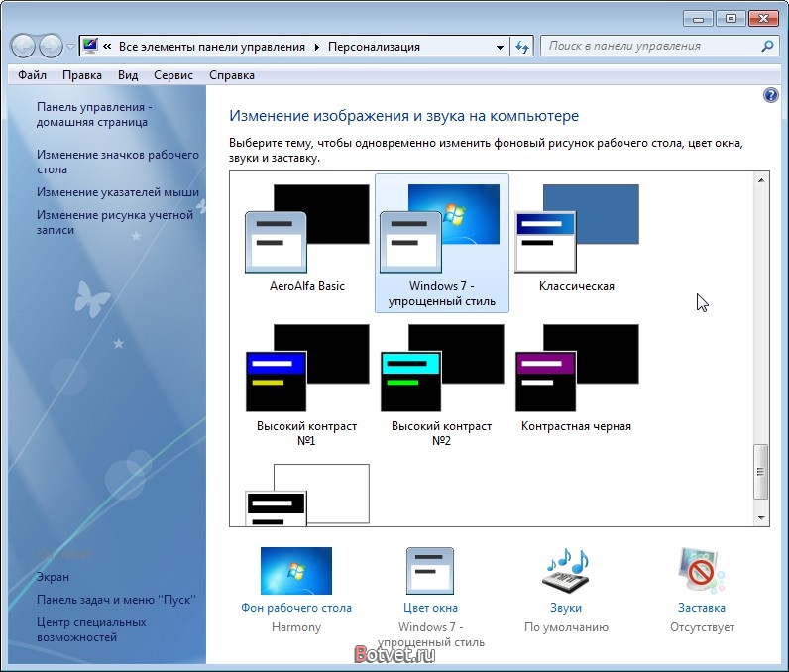Screen dimensions: 789x672
Task: Open the Экран link
Action: 53,577
